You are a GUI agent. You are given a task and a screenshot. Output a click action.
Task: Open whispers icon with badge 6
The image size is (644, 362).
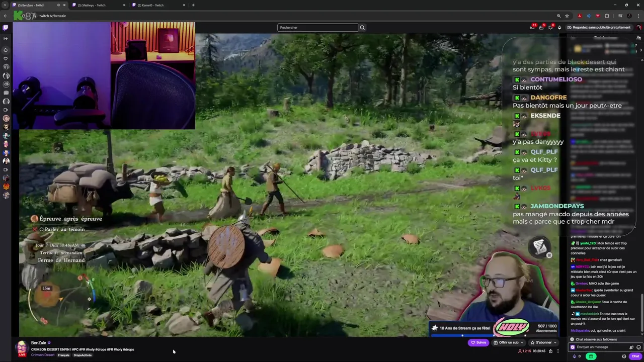coord(550,27)
